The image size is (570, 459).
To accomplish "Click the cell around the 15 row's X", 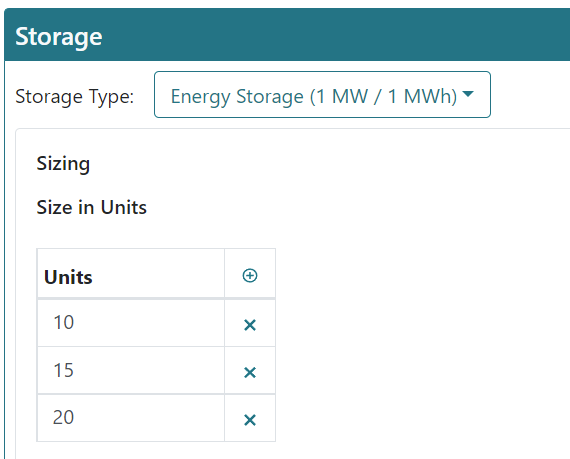I will [250, 370].
